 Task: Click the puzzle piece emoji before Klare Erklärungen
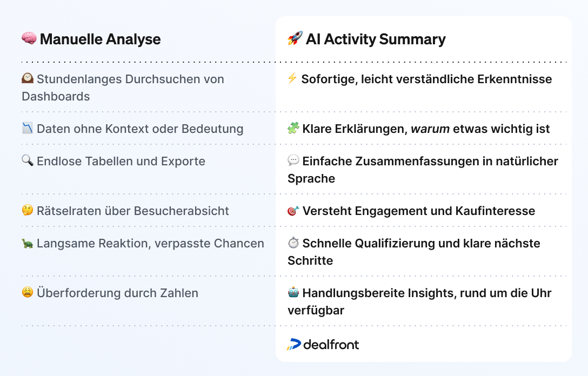coord(293,128)
